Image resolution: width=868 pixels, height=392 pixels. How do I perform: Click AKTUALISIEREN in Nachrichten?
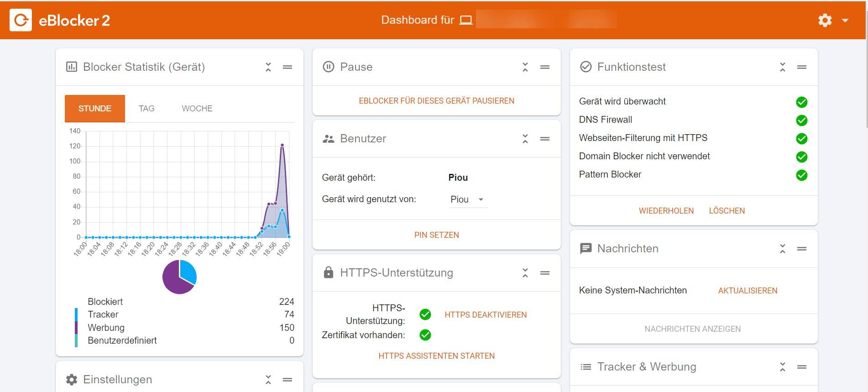[x=748, y=291]
